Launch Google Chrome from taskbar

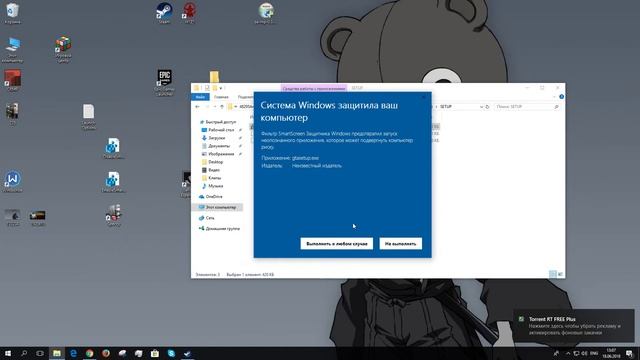(x=89, y=353)
